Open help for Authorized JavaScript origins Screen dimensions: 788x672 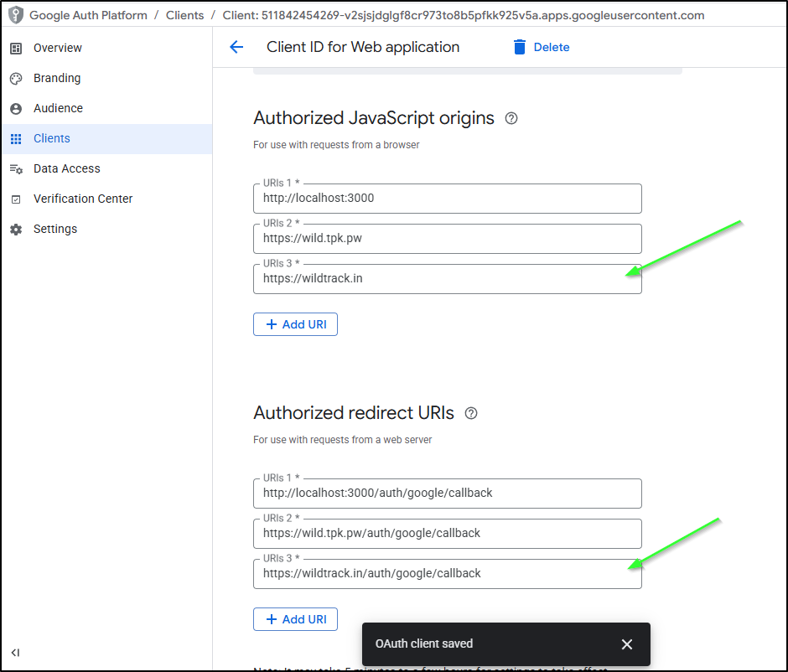coord(511,118)
